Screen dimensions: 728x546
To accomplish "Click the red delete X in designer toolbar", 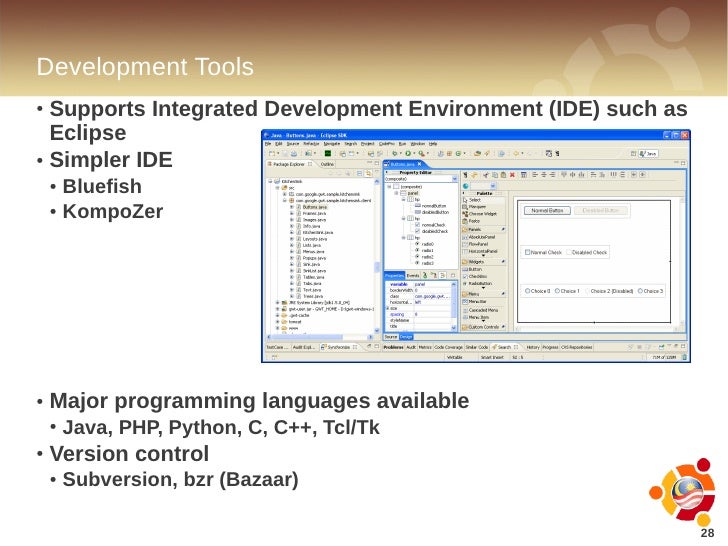I will (513, 175).
